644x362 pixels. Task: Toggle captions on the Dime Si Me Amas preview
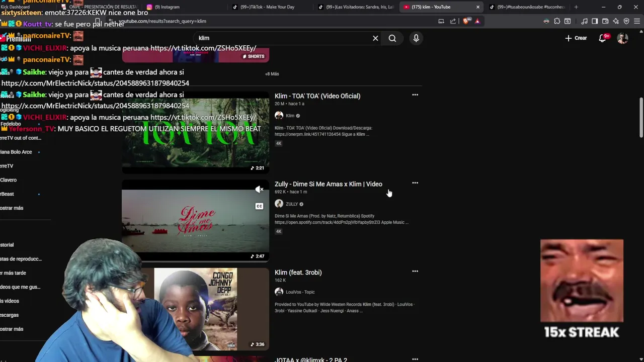(x=259, y=206)
